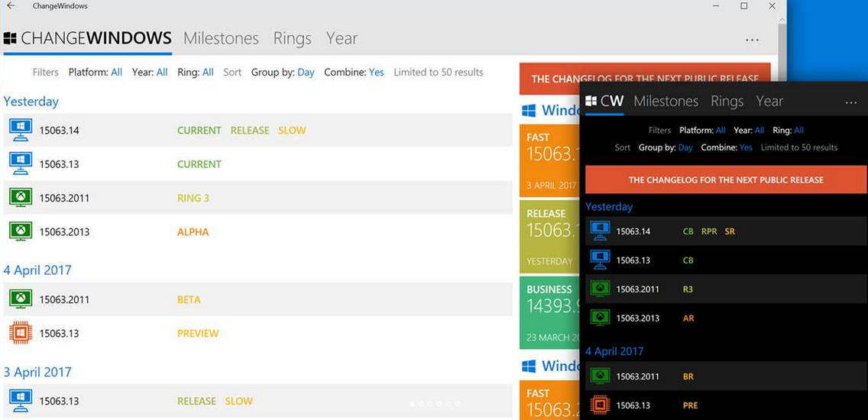Switch to Rings tab in light window

pos(293,38)
